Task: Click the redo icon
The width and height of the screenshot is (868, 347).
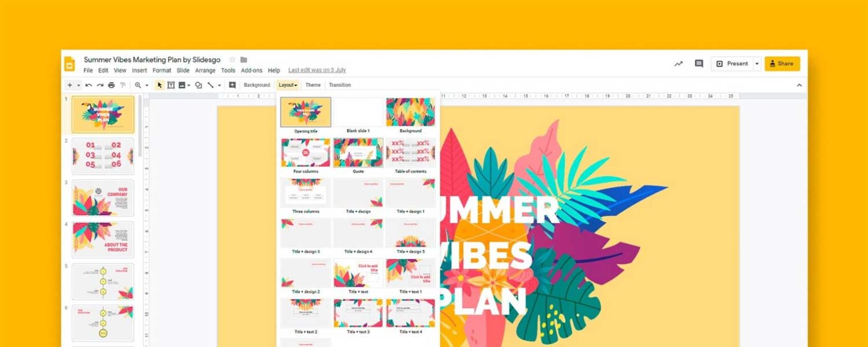Action: point(101,84)
